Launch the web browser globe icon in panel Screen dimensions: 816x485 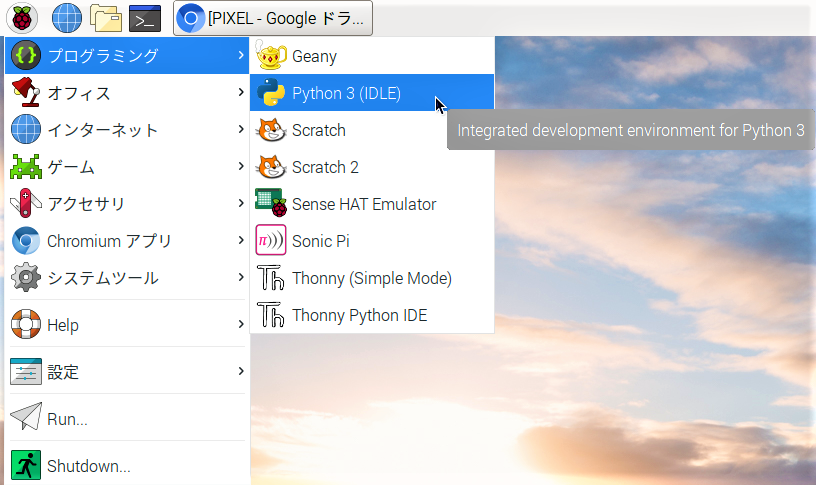(x=67, y=18)
